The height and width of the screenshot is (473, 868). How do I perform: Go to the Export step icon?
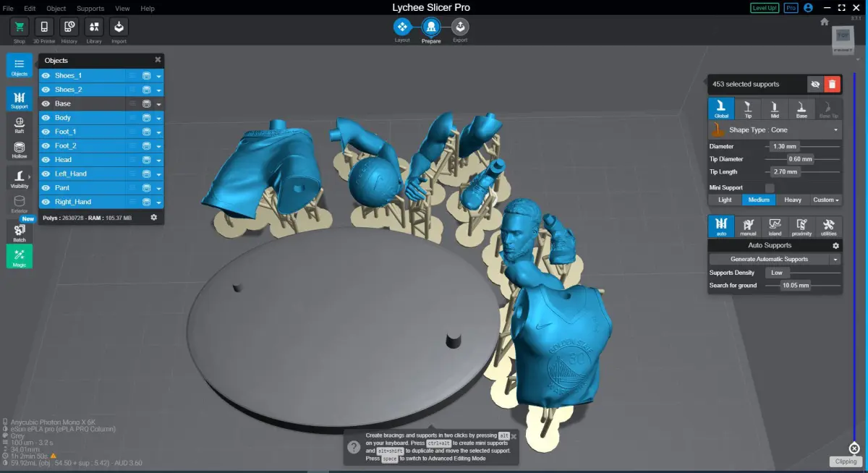click(460, 27)
